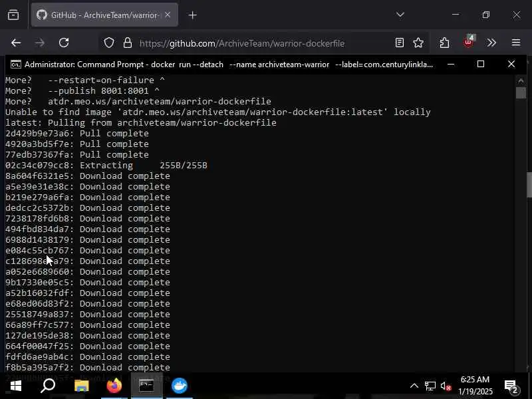Maximize the Command Prompt window
532x399 pixels.
tap(481, 64)
